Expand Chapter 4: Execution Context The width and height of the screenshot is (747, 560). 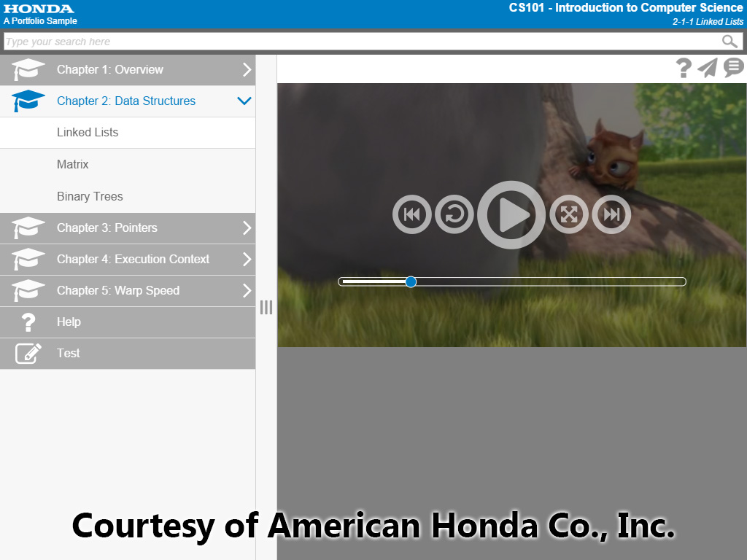coord(247,260)
